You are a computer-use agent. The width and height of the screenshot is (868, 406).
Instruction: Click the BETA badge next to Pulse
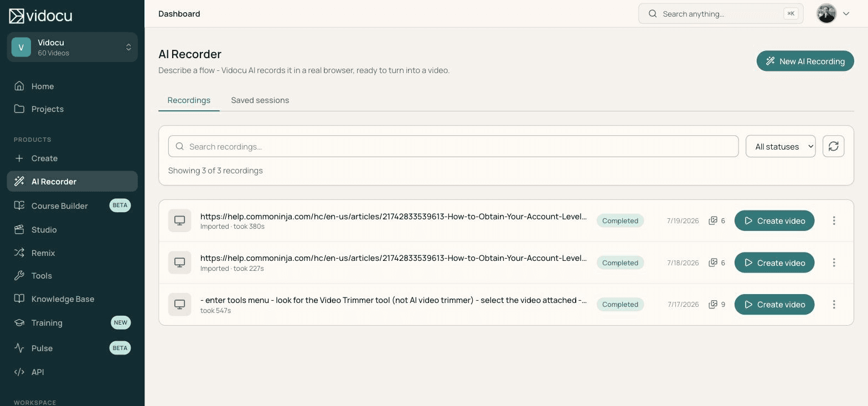coord(120,348)
